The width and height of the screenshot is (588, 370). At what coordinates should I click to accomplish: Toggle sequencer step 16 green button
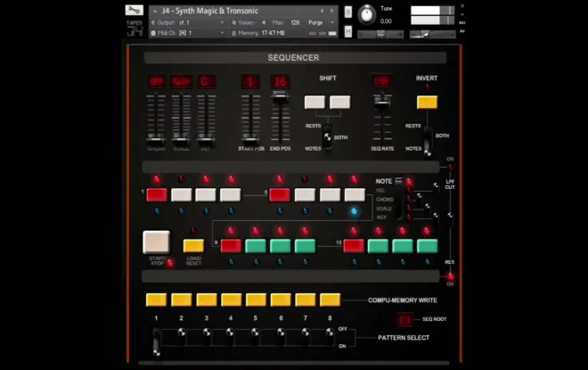tap(427, 246)
